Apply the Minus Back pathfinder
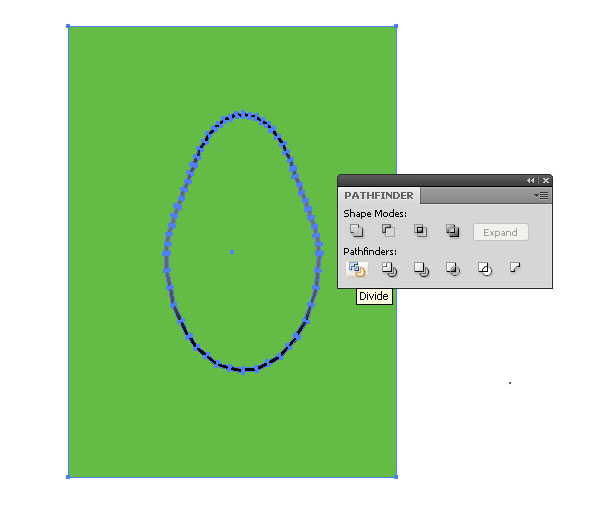The width and height of the screenshot is (600, 511). point(515,267)
